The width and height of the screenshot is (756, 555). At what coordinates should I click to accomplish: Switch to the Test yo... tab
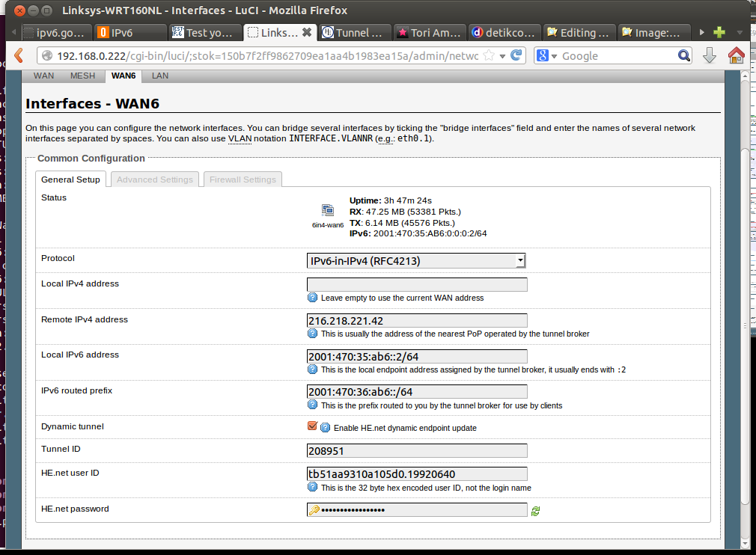[x=205, y=33]
